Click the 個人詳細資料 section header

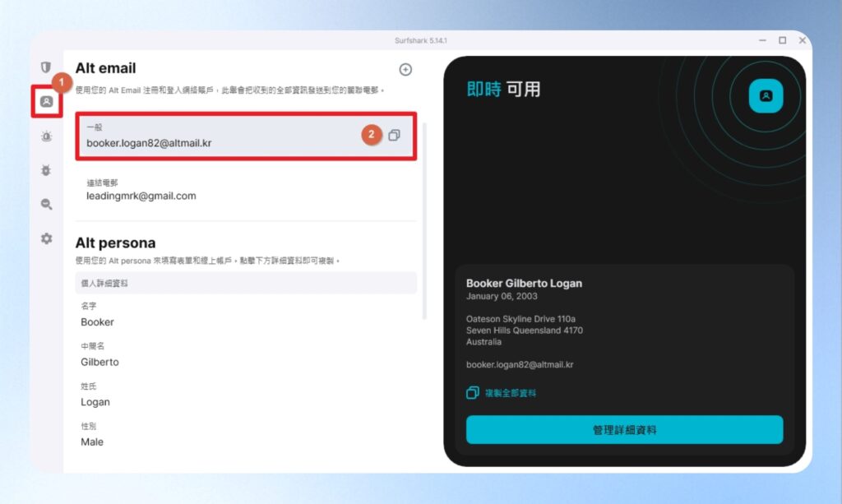pos(246,283)
